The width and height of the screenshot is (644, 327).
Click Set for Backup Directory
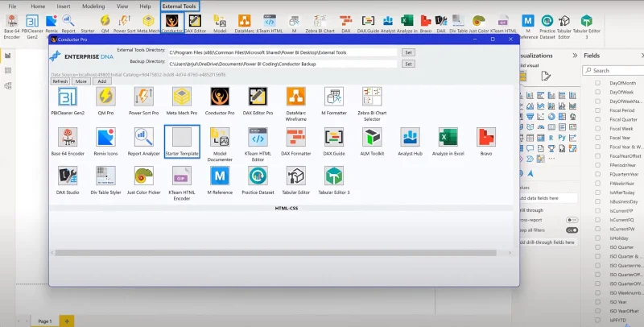pos(408,64)
